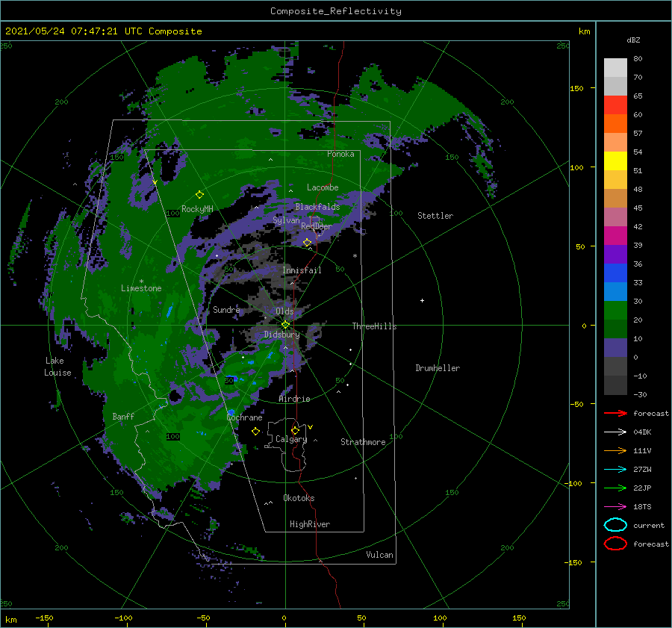Click the HighRiver label

coord(310,524)
